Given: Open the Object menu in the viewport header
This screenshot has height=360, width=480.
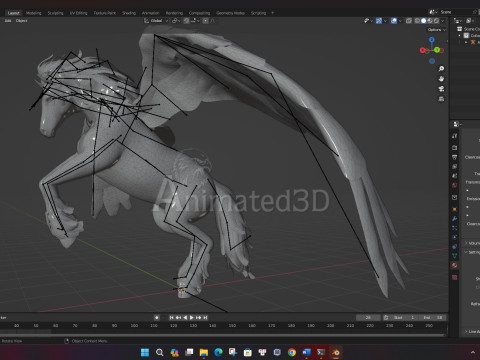Looking at the screenshot, I should pyautogui.click(x=21, y=21).
